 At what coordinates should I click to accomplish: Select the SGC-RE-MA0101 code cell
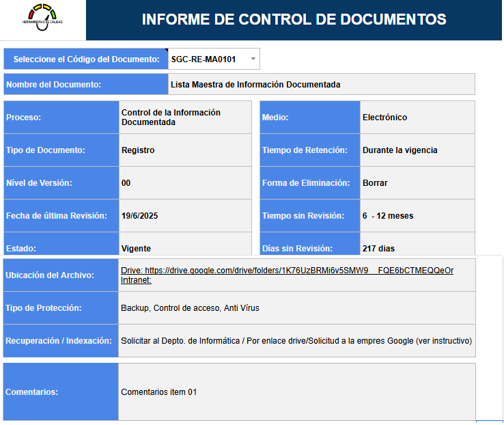204,59
